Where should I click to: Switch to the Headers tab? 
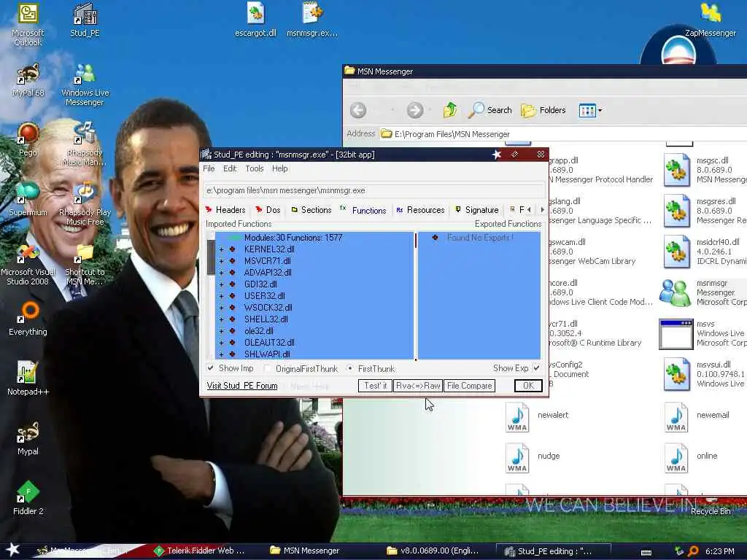coord(225,210)
